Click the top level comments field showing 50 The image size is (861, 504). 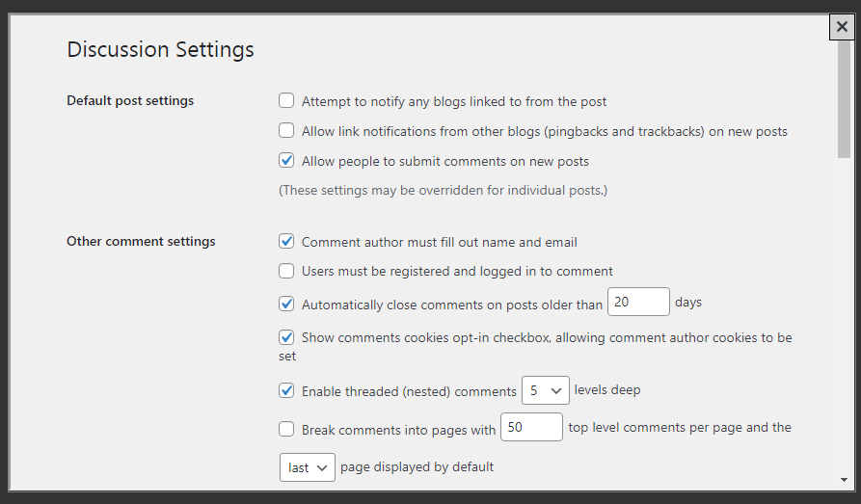[530, 428]
